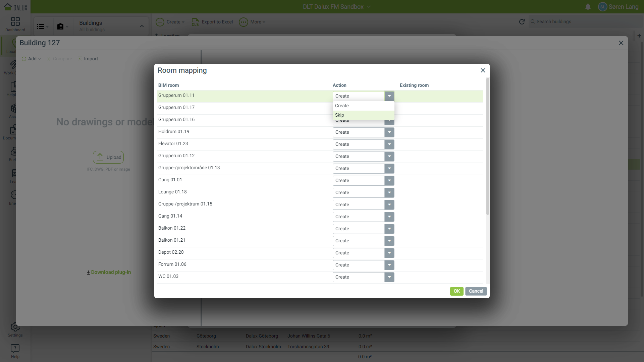Expand action dropdown for Lounge 01.18
The image size is (644, 362).
(x=389, y=193)
